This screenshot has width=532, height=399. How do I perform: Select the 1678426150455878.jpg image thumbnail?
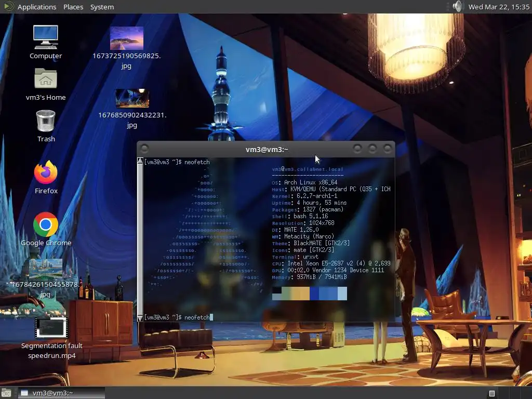pos(46,269)
